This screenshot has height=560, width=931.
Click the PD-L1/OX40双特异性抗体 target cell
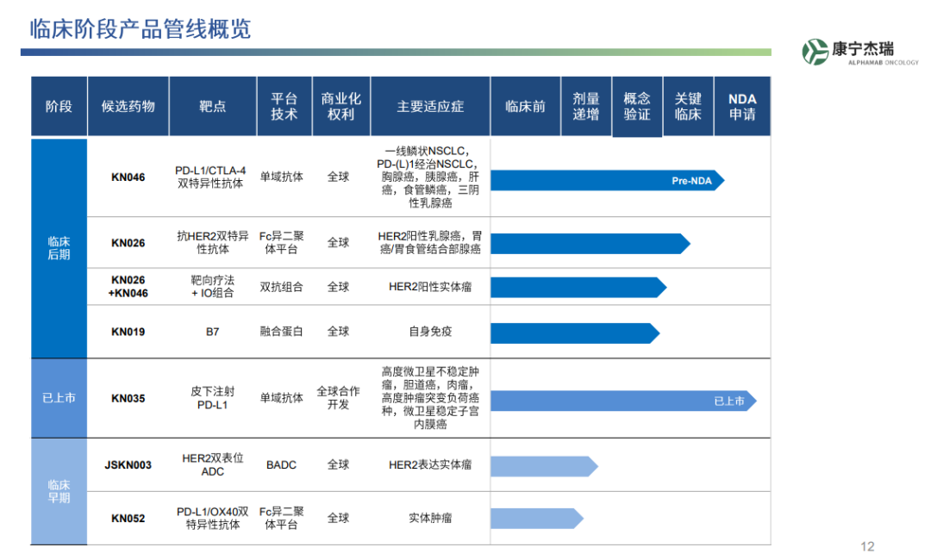213,518
